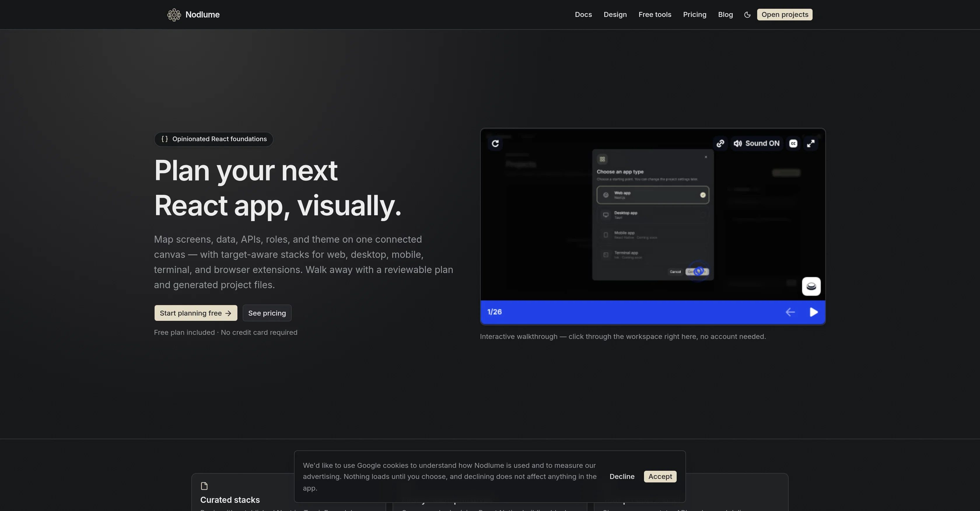Screen dimensions: 980x511
Task: Click the white widget icon in walkthrough
Action: [x=811, y=286]
